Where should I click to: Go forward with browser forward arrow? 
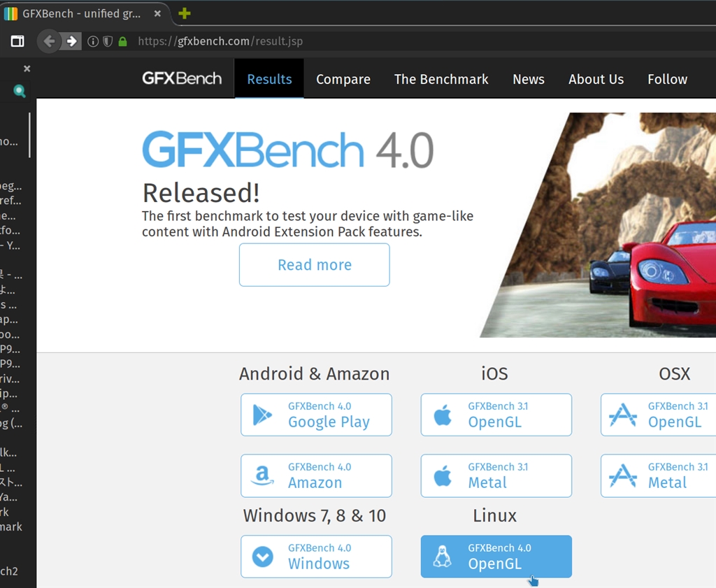71,41
